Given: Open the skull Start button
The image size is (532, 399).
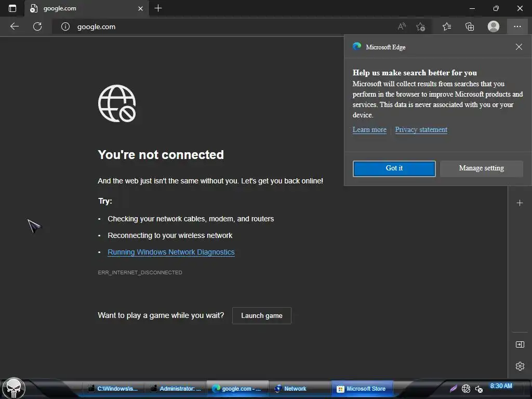Looking at the screenshot, I should pyautogui.click(x=14, y=388).
